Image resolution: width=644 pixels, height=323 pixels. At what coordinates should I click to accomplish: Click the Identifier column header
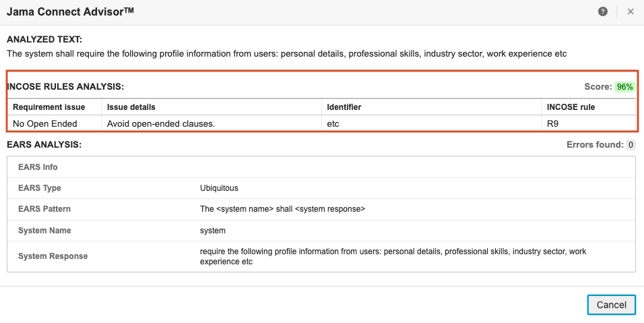point(344,107)
